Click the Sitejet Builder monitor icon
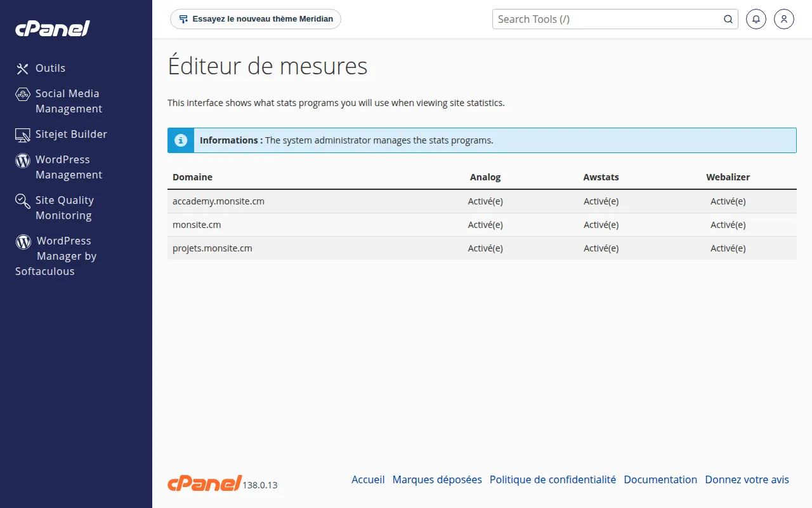Viewport: 812px width, 508px height. (x=23, y=135)
